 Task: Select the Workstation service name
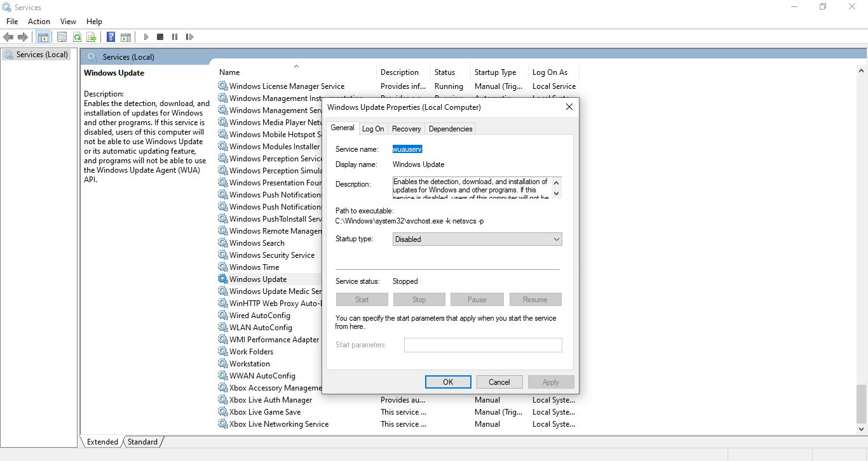tap(250, 363)
